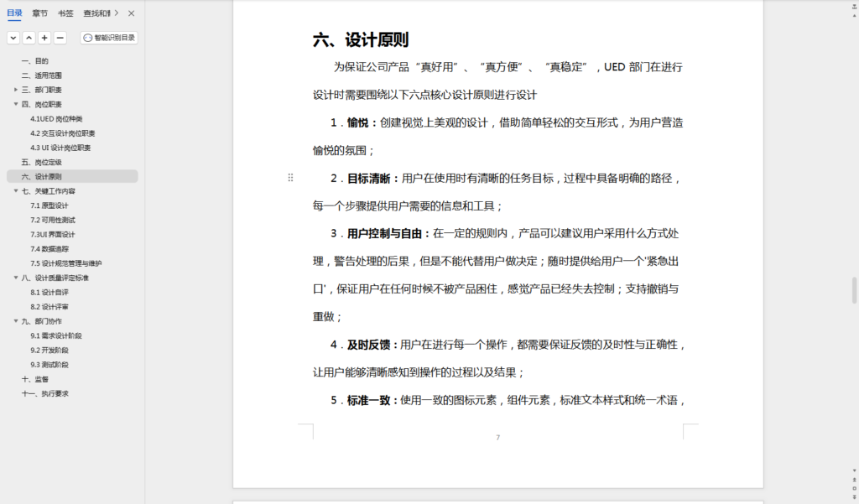The image size is (859, 504).
Task: Select 九、部门协作 in outline
Action: pos(42,321)
